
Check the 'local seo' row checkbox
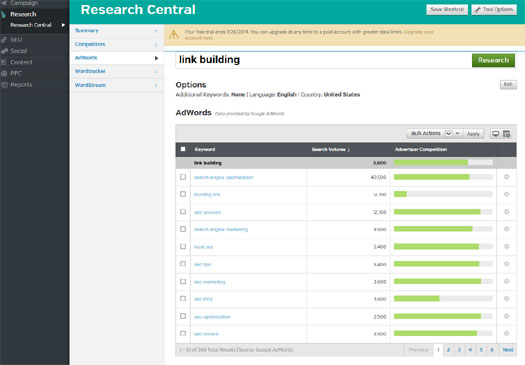tap(183, 246)
